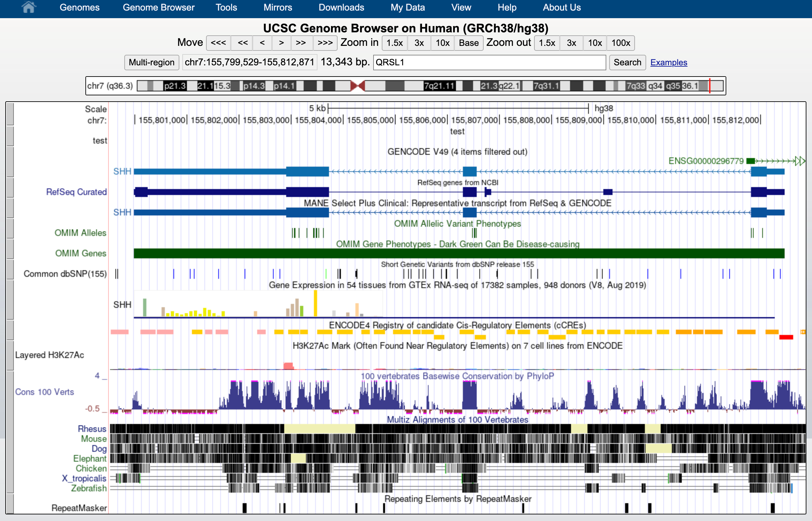This screenshot has width=812, height=521.
Task: Zoom in to Base resolution
Action: (x=468, y=43)
